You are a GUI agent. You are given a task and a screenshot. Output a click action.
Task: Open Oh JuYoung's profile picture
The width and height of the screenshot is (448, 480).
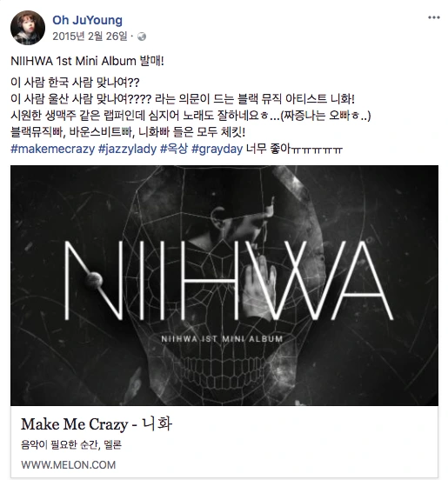(x=28, y=28)
